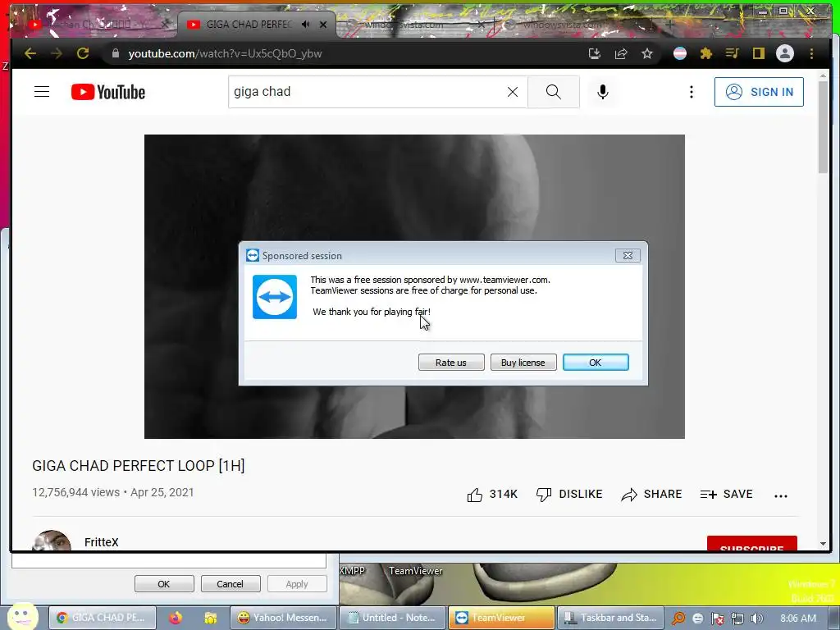
Task: Click the scrollbar down arrow
Action: 823,544
